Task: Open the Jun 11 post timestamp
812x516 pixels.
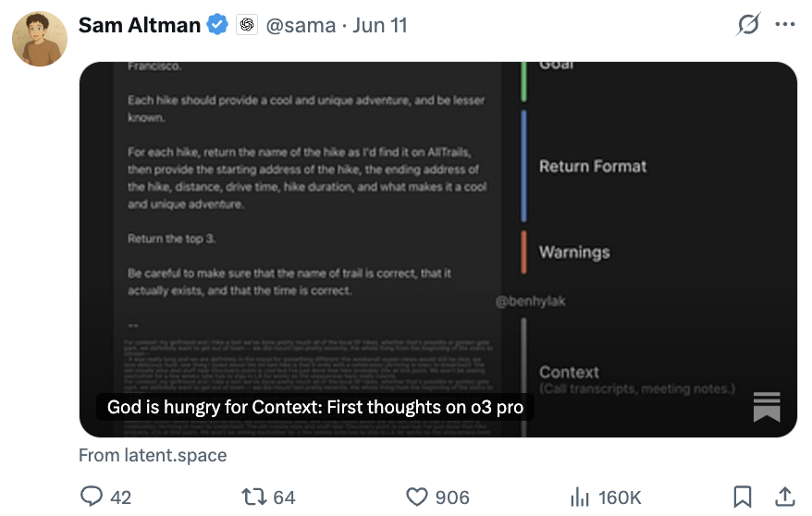Action: pyautogui.click(x=379, y=25)
